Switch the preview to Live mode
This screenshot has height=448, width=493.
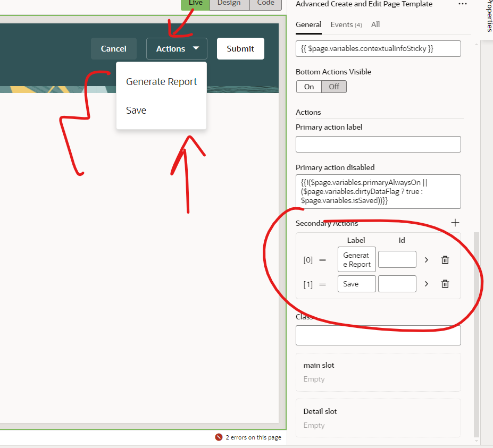[195, 3]
